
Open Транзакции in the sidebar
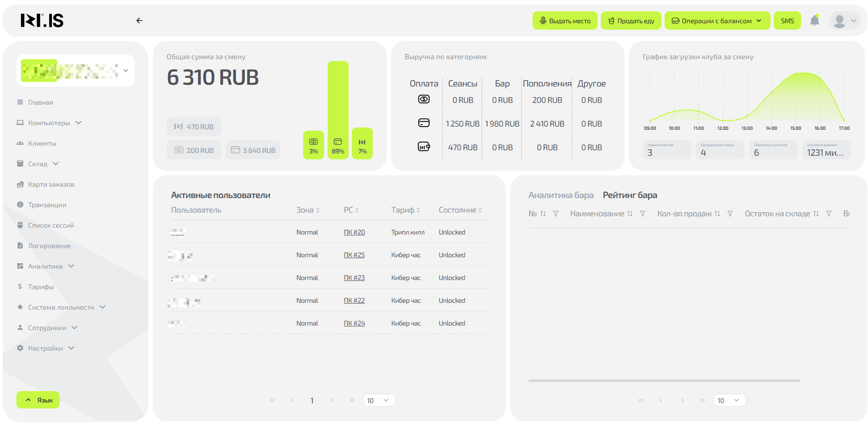(47, 205)
